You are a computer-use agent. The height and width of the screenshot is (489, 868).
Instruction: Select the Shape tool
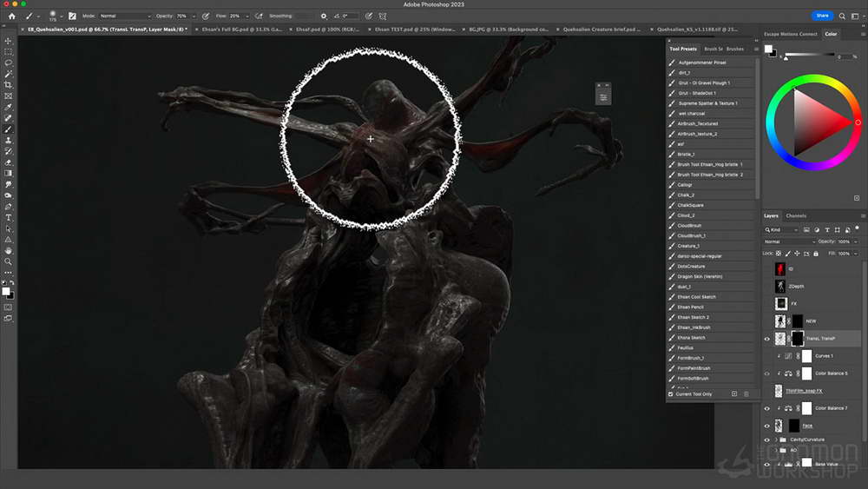click(8, 240)
